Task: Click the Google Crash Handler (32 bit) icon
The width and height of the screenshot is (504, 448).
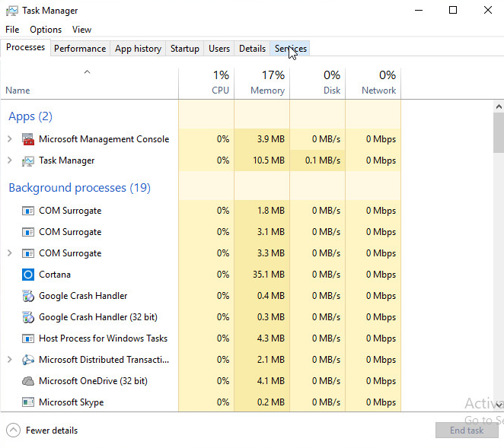Action: click(28, 317)
